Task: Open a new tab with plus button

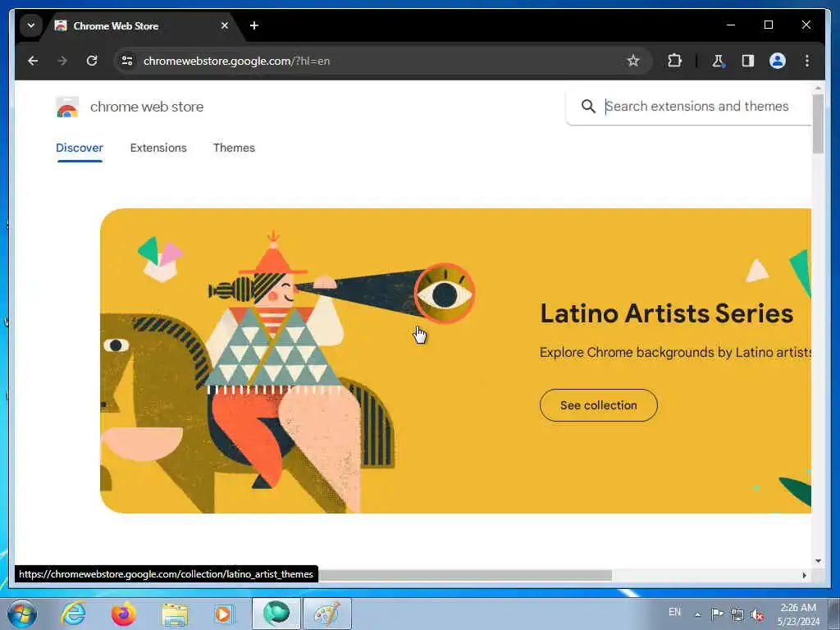Action: (x=254, y=25)
